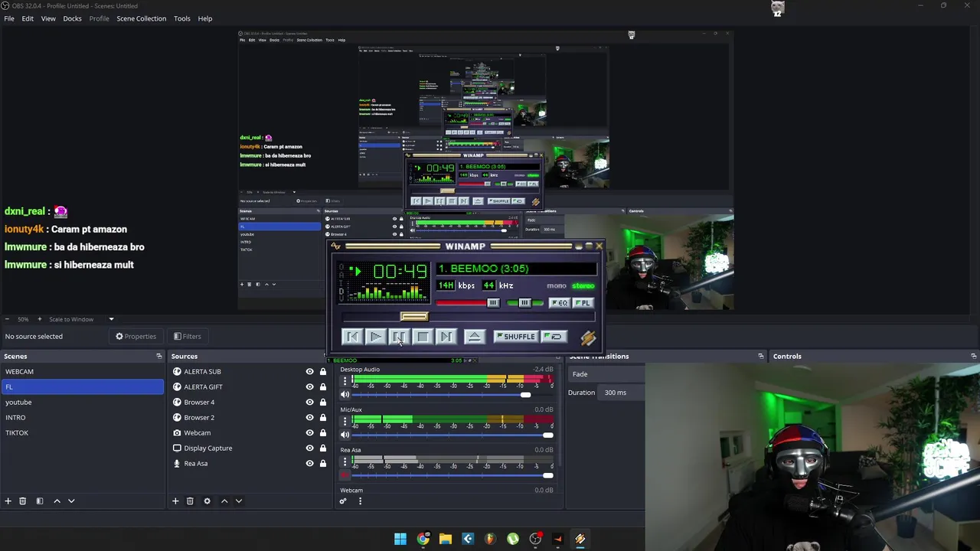Screen dimensions: 980x551
Task: Stop playback in Winamp
Action: tap(423, 337)
